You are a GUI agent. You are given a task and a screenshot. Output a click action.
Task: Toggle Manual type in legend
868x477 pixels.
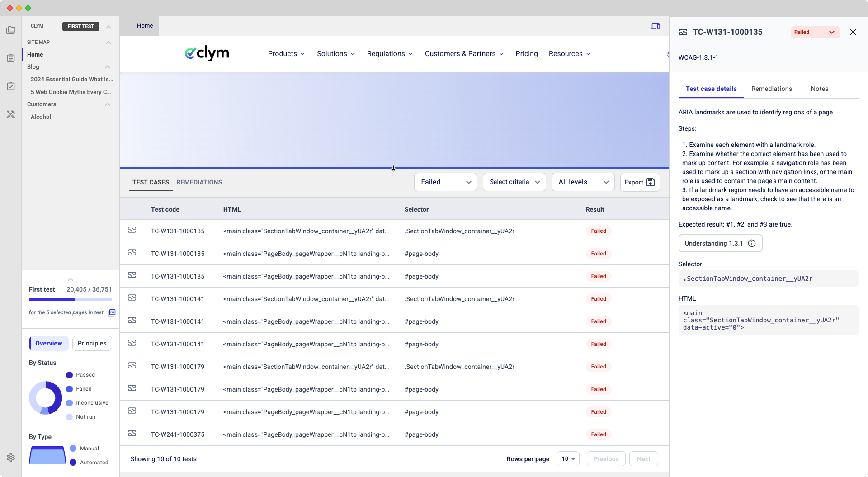coord(84,449)
